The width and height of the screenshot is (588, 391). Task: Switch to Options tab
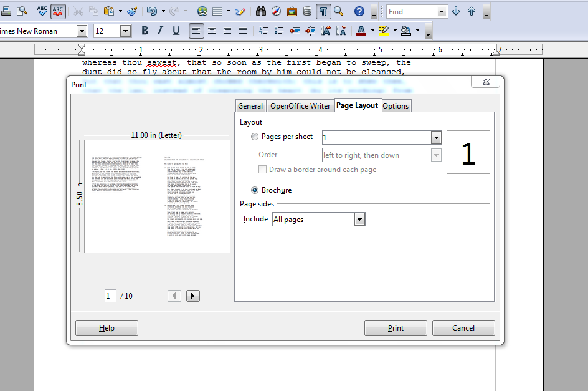(x=396, y=106)
